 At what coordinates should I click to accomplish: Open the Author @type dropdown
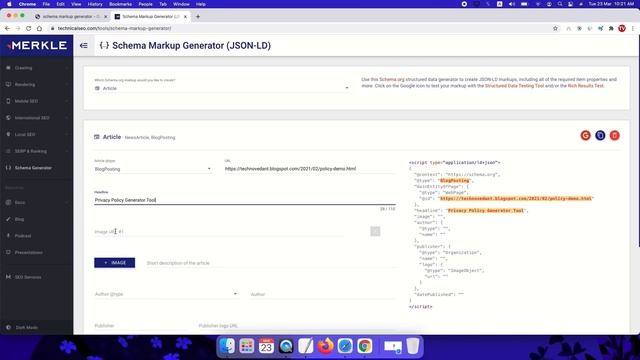point(166,294)
